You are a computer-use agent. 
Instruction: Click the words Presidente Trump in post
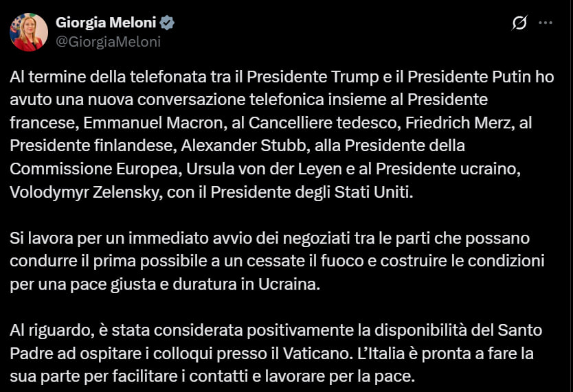point(304,76)
